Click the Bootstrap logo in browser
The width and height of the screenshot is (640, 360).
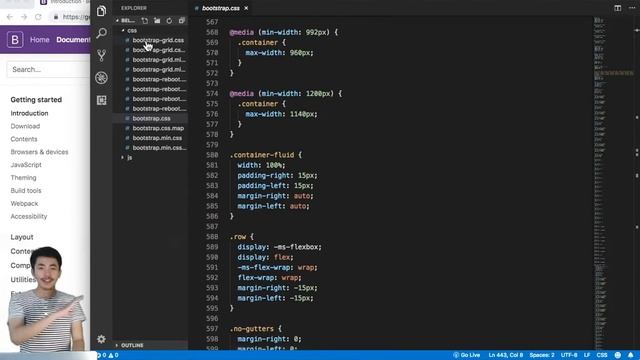[15, 40]
